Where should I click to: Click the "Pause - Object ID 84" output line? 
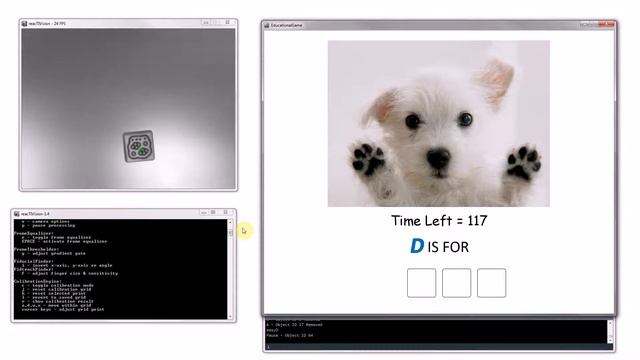pyautogui.click(x=290, y=336)
